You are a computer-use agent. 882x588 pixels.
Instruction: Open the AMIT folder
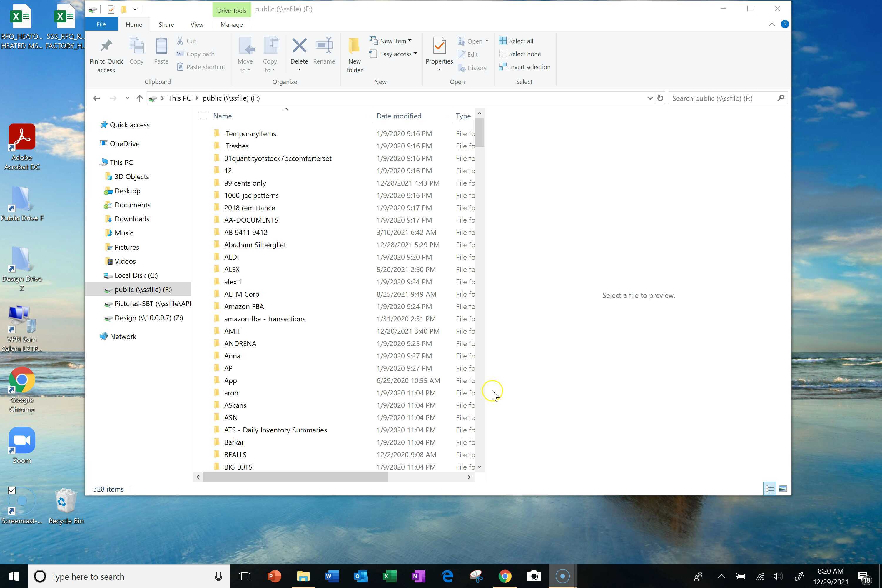coord(232,331)
